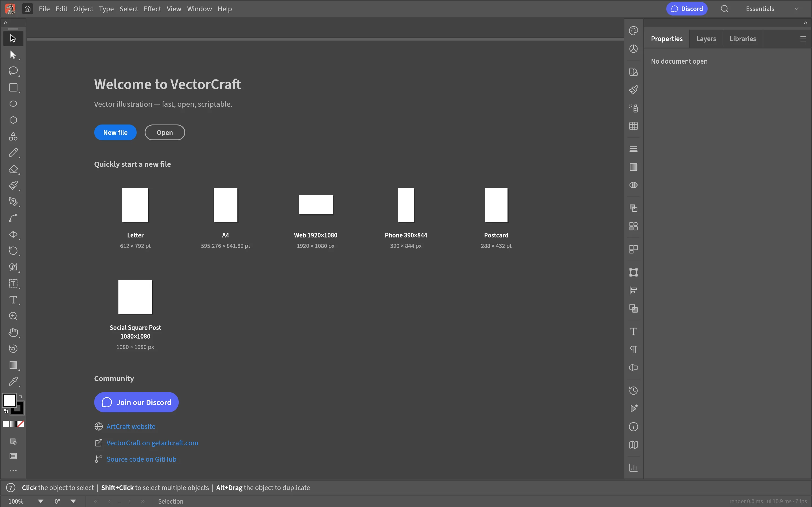This screenshot has width=812, height=507.
Task: Swap fill and stroke colors
Action: click(21, 396)
